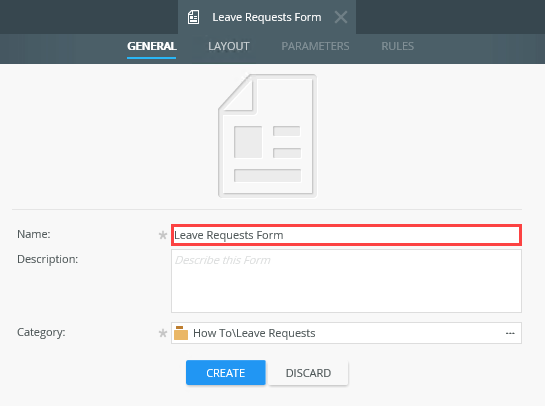Click the folder icon in the Category field

[x=181, y=333]
